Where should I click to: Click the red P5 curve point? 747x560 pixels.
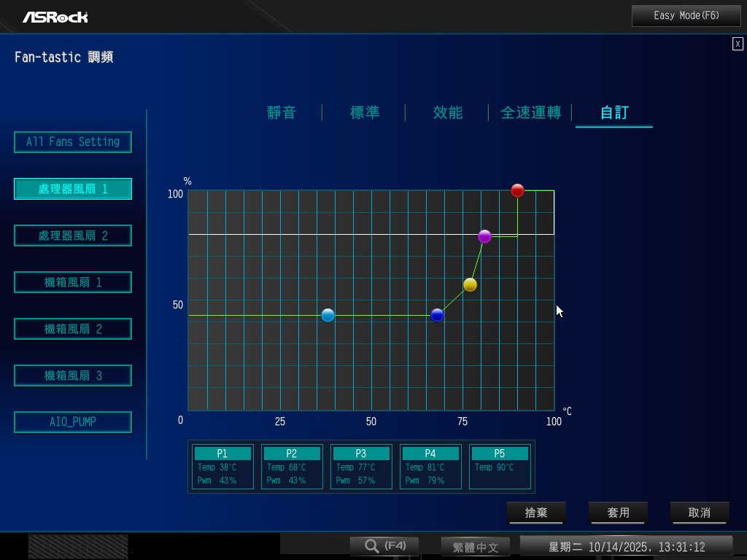pos(517,190)
